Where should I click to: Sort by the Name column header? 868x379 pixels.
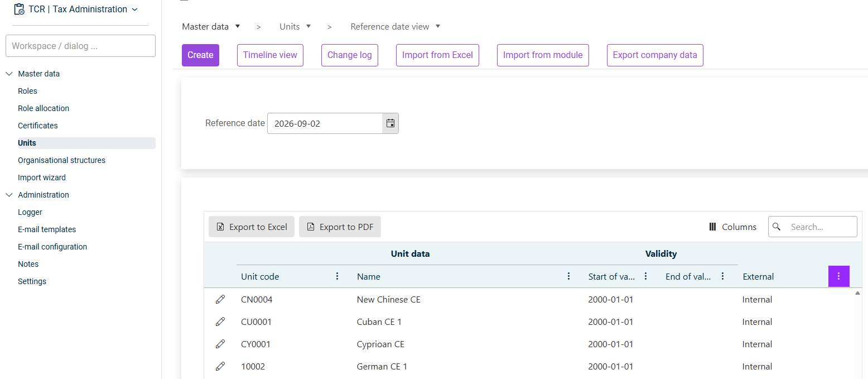tap(369, 276)
